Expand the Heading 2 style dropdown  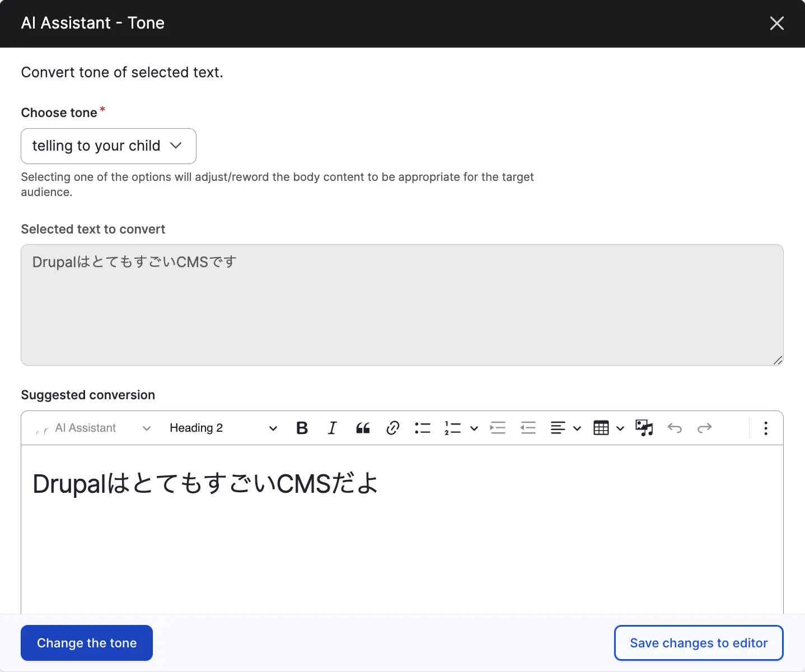click(x=223, y=428)
